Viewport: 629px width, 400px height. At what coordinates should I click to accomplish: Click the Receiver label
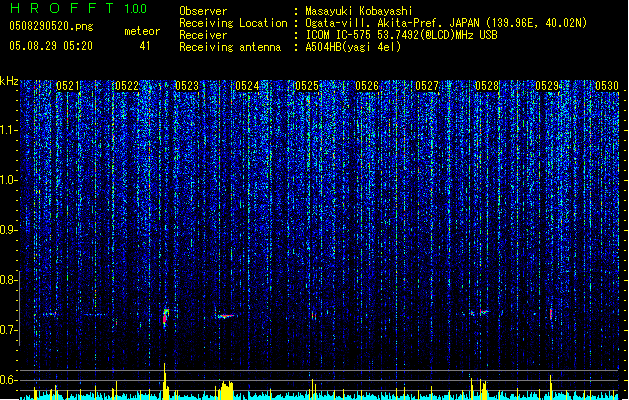[x=203, y=35]
